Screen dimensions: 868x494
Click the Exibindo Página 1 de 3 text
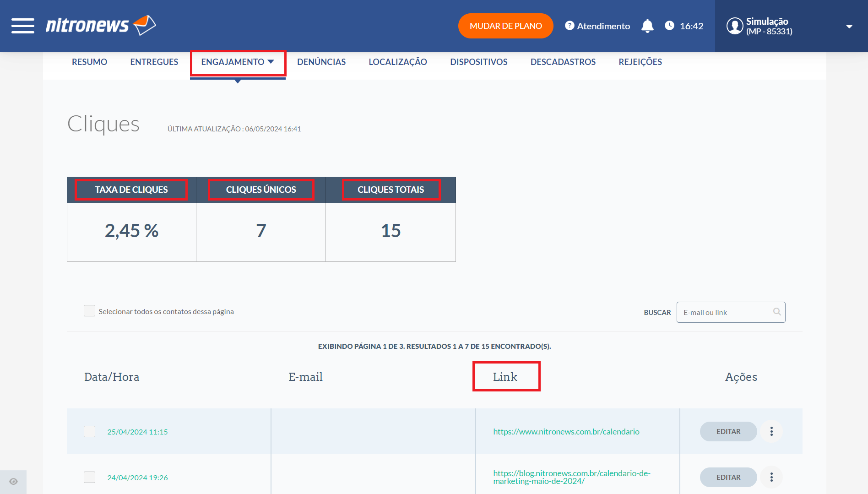tap(434, 347)
